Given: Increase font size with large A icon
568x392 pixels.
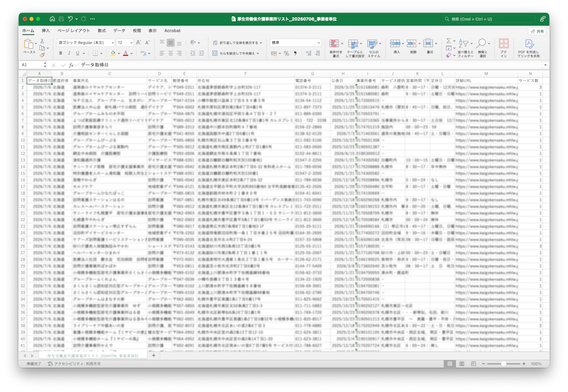Looking at the screenshot, I should [x=138, y=42].
